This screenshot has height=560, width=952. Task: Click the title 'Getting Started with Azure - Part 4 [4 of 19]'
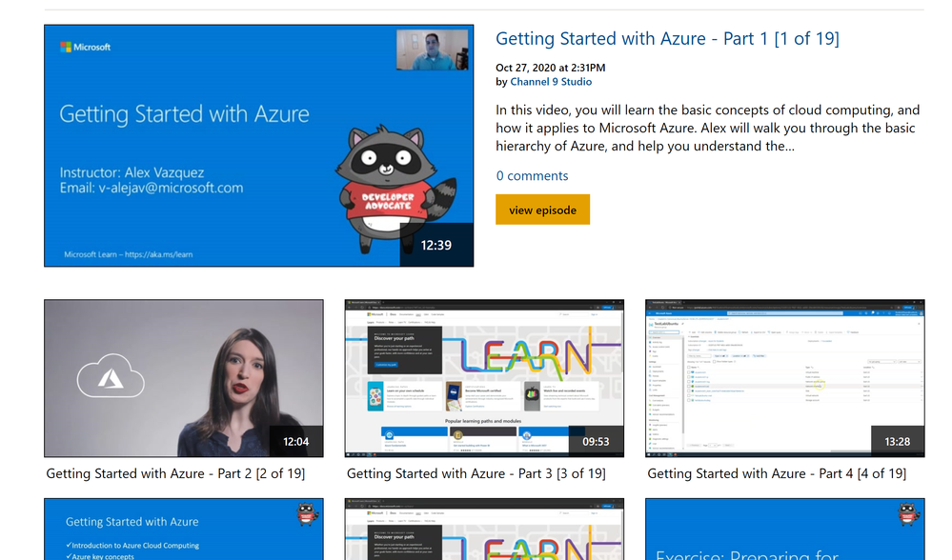[x=777, y=474]
